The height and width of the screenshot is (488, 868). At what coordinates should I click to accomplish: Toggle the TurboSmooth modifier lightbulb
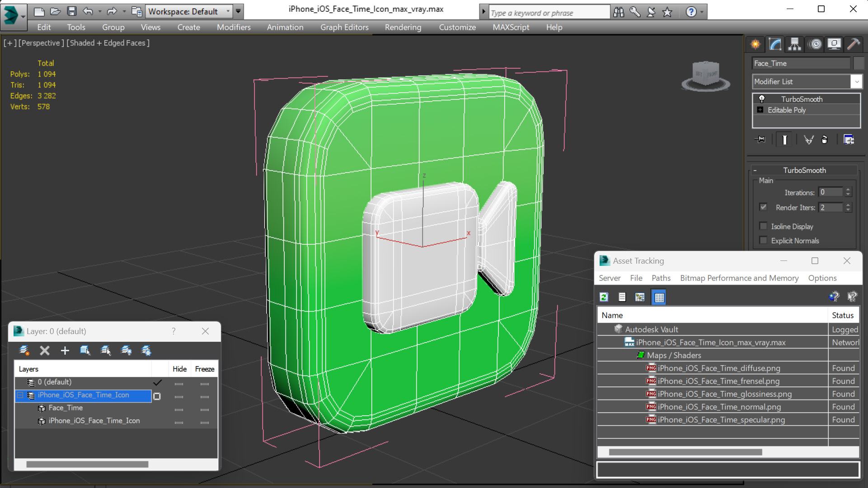coord(762,99)
